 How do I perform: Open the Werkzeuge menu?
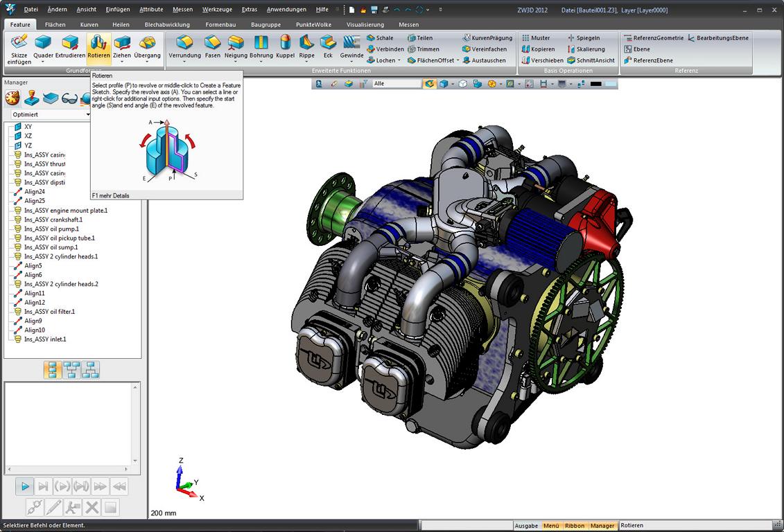click(217, 10)
